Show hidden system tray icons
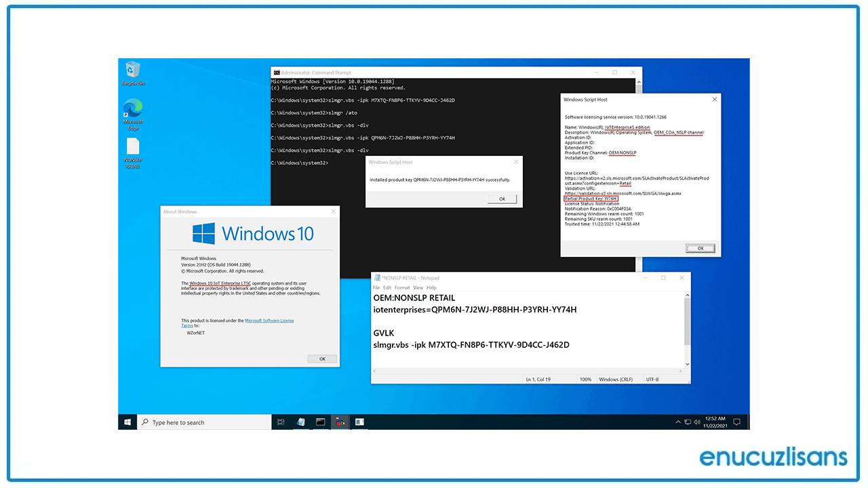868x488 pixels. (678, 422)
